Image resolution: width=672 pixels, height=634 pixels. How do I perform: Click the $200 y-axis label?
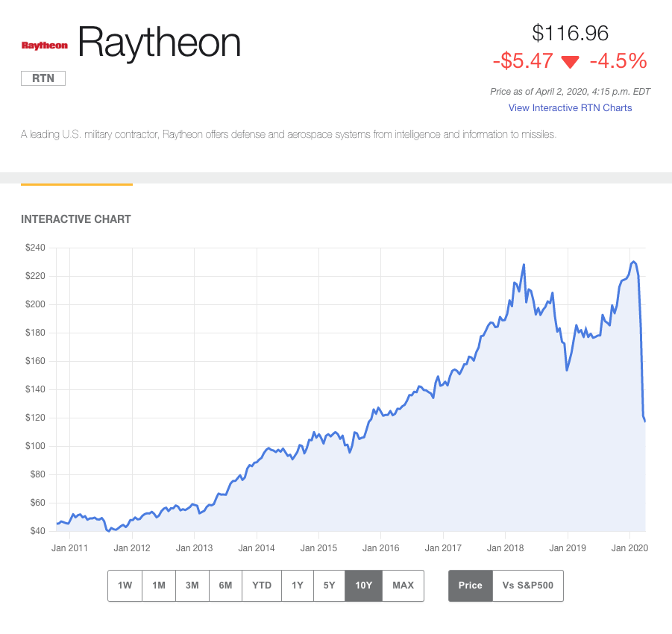coord(35,304)
